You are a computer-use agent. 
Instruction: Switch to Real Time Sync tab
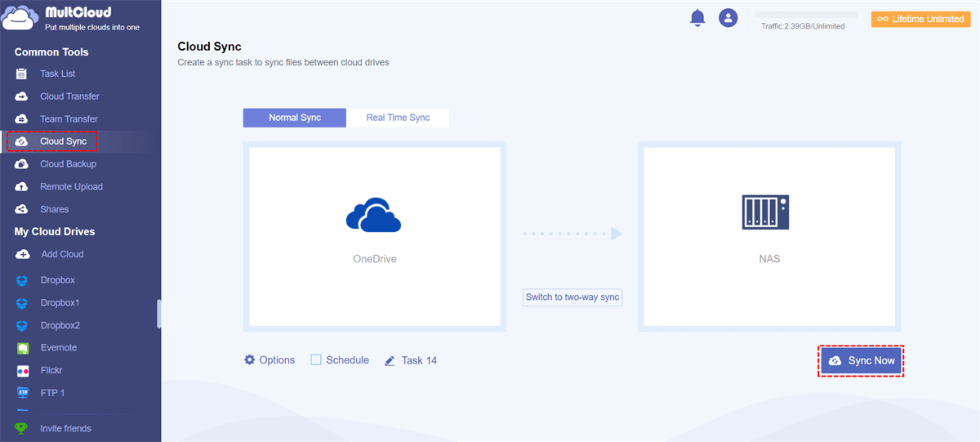[398, 118]
